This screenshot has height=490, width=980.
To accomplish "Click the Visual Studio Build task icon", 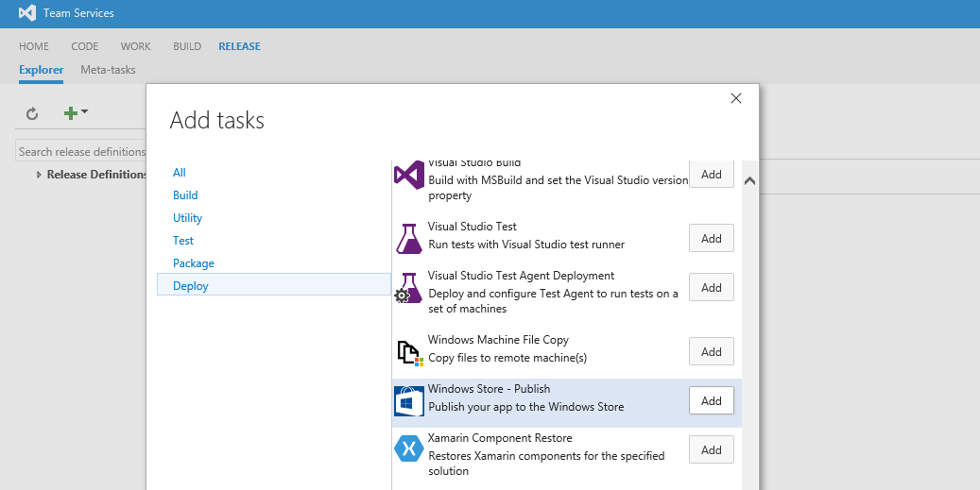I will pos(409,176).
